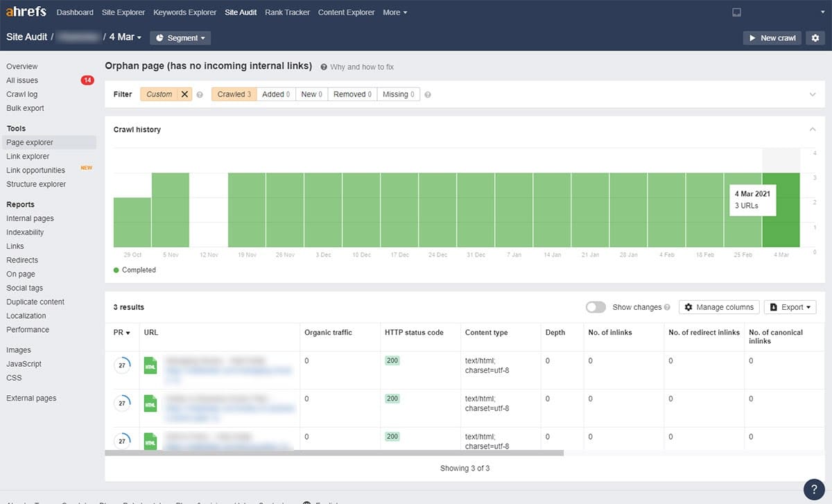The image size is (832, 504).
Task: Click HTML file icon in first result row
Action: [x=150, y=365]
